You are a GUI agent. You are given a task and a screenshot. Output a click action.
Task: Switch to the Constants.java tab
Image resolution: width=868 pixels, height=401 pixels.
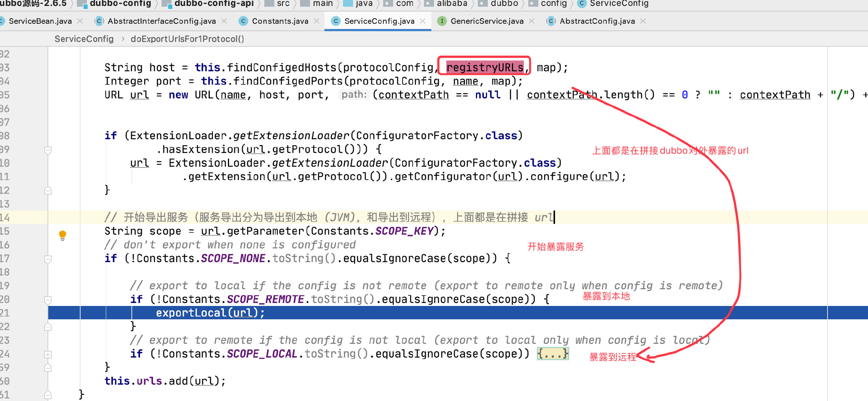pyautogui.click(x=280, y=21)
